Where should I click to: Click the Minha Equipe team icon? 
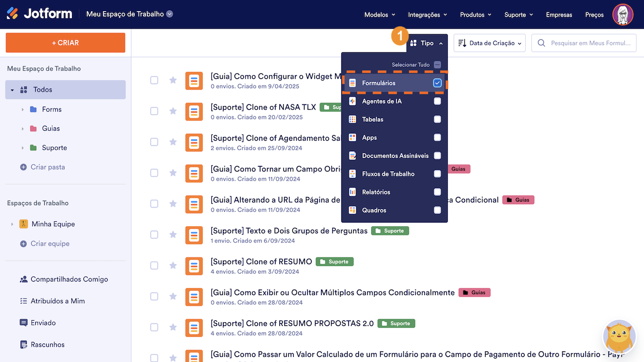point(23,224)
